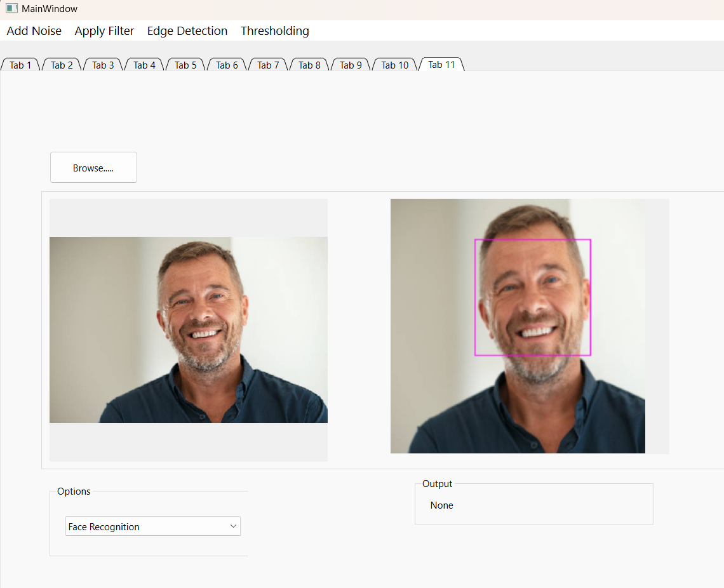Switch to Tab 5

(185, 65)
